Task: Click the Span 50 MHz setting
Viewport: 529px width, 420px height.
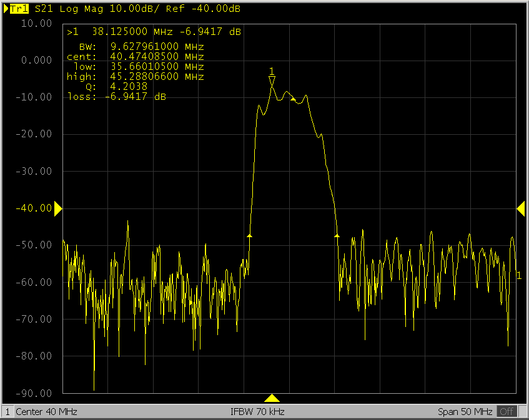Action: (x=466, y=412)
